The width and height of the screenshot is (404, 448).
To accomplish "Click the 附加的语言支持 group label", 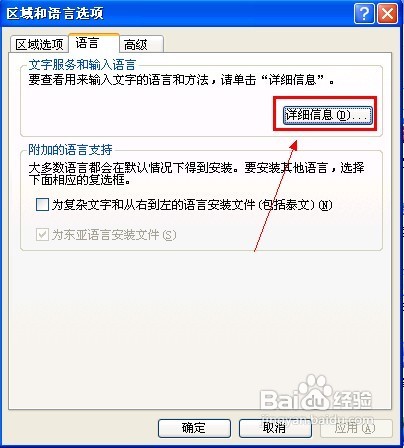I will [x=70, y=150].
